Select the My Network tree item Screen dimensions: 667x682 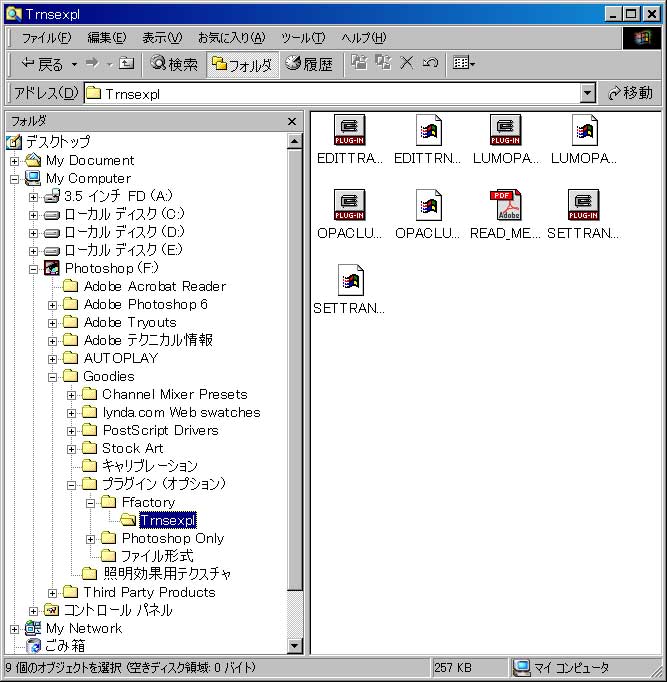(x=84, y=628)
